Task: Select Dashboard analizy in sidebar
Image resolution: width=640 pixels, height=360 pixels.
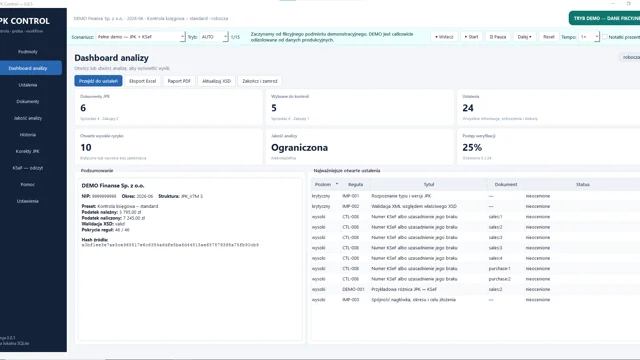Action: coord(28,68)
